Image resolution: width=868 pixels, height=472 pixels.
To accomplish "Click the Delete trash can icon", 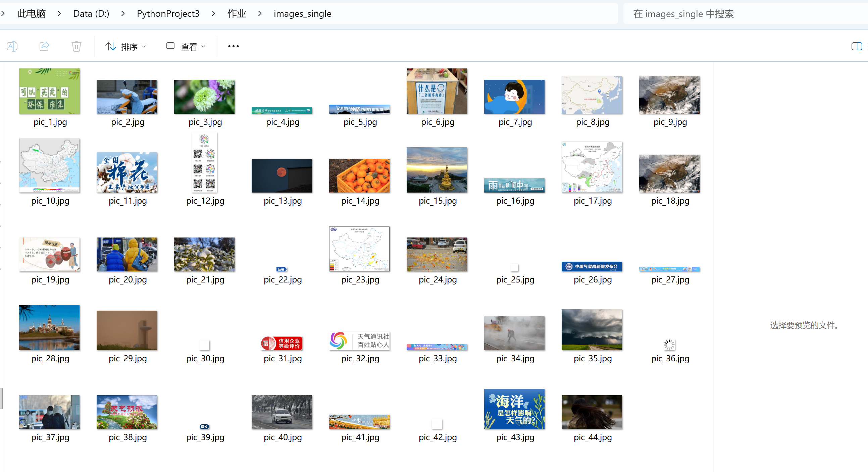I will pyautogui.click(x=76, y=46).
